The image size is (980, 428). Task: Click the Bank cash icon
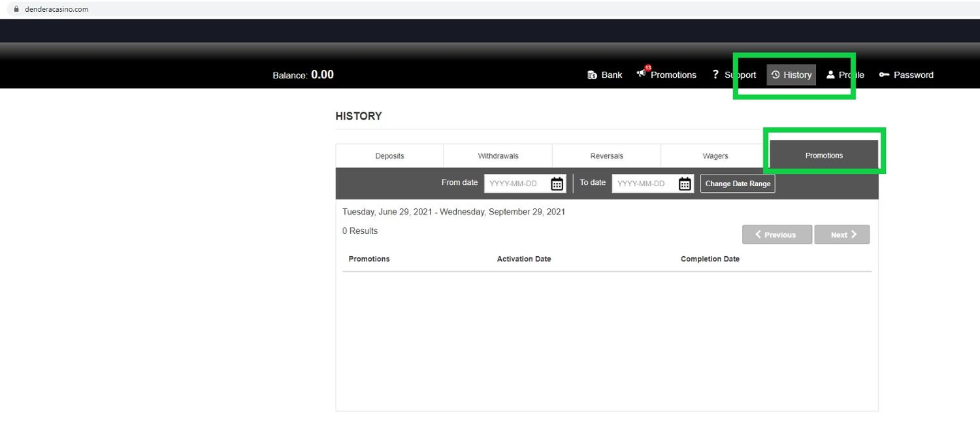point(592,75)
